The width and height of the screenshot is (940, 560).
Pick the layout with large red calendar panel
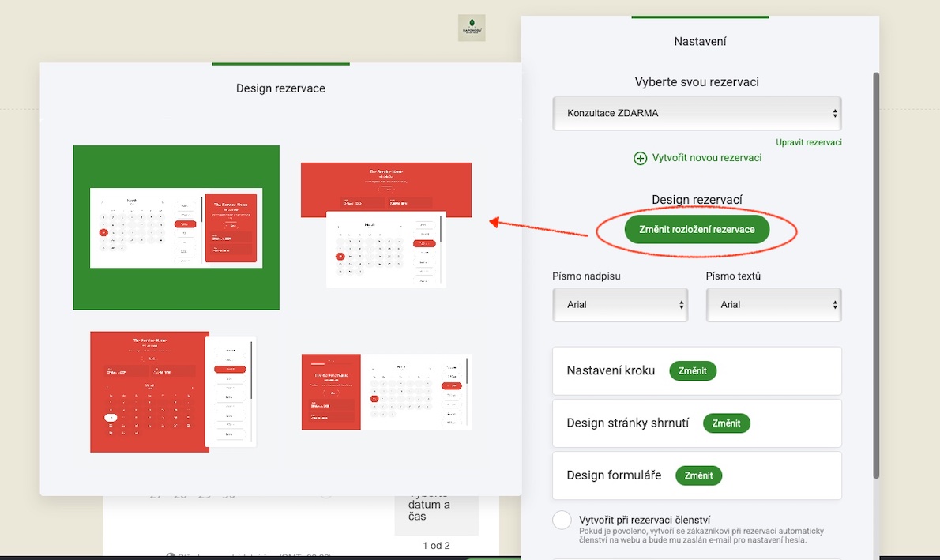173,392
